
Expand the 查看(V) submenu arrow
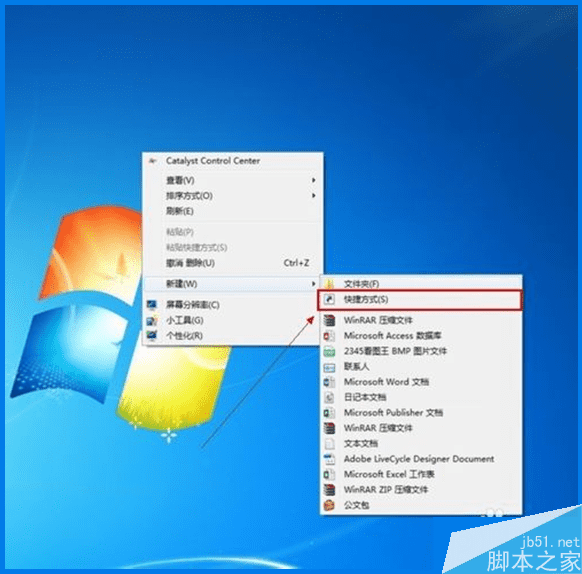(314, 180)
